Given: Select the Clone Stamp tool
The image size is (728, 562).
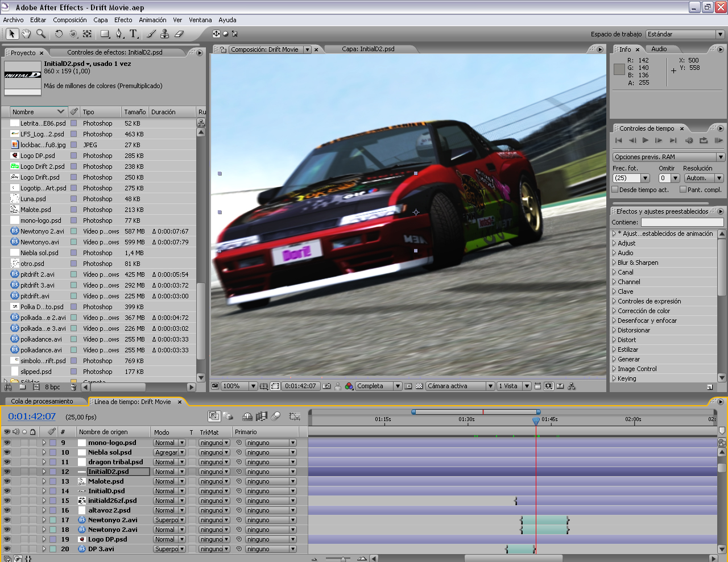Looking at the screenshot, I should [x=165, y=34].
